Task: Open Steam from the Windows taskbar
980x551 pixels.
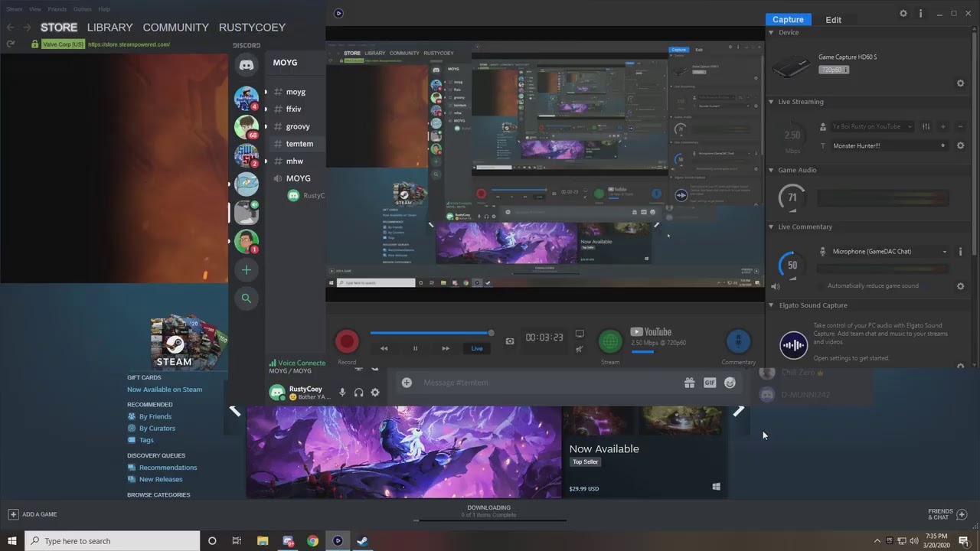Action: (x=363, y=541)
